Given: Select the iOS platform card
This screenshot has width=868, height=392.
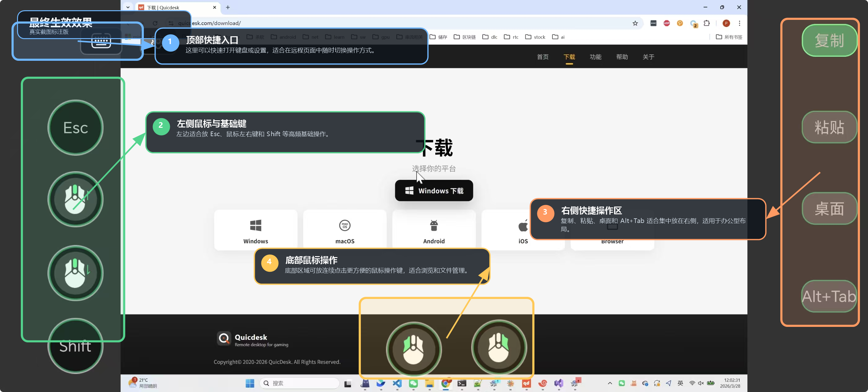Looking at the screenshot, I should tap(523, 230).
